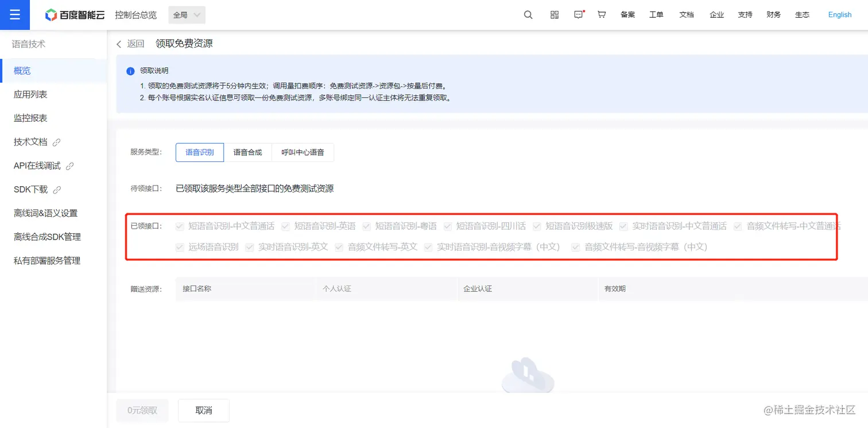Click the link icon next to API在线调试
This screenshot has height=428, width=868.
click(70, 166)
